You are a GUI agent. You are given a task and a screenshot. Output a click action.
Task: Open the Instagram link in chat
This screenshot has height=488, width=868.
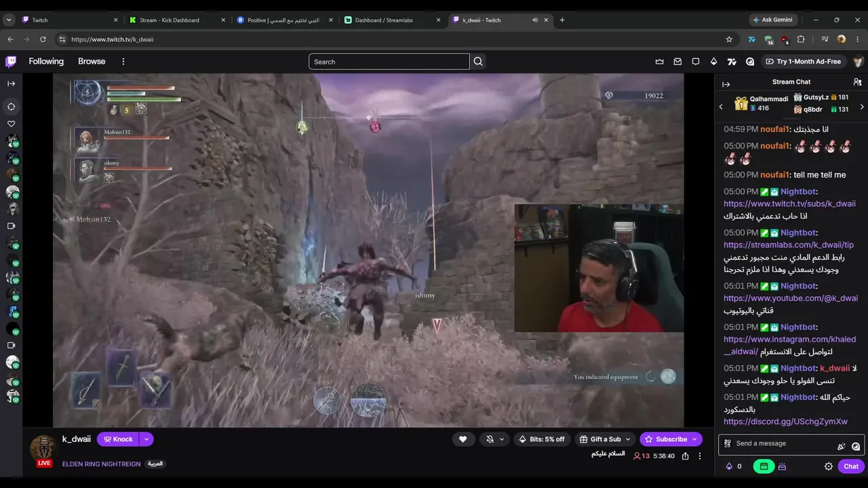tap(789, 346)
